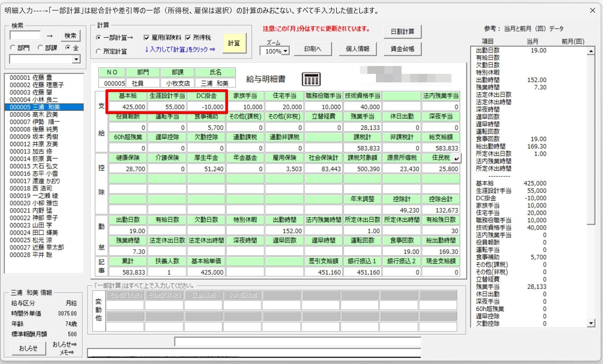Expand the search filter combo box
This screenshot has width=603, height=364.
click(x=76, y=59)
